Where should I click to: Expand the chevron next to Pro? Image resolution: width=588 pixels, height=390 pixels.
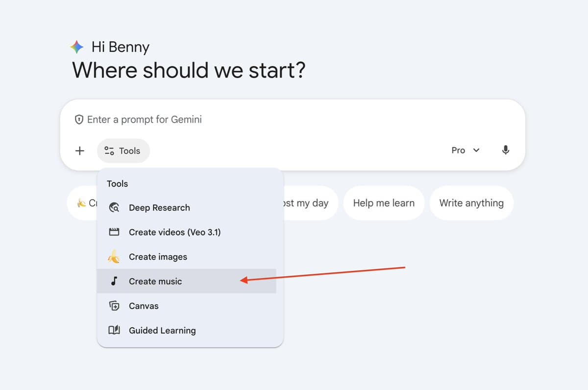[x=476, y=150]
